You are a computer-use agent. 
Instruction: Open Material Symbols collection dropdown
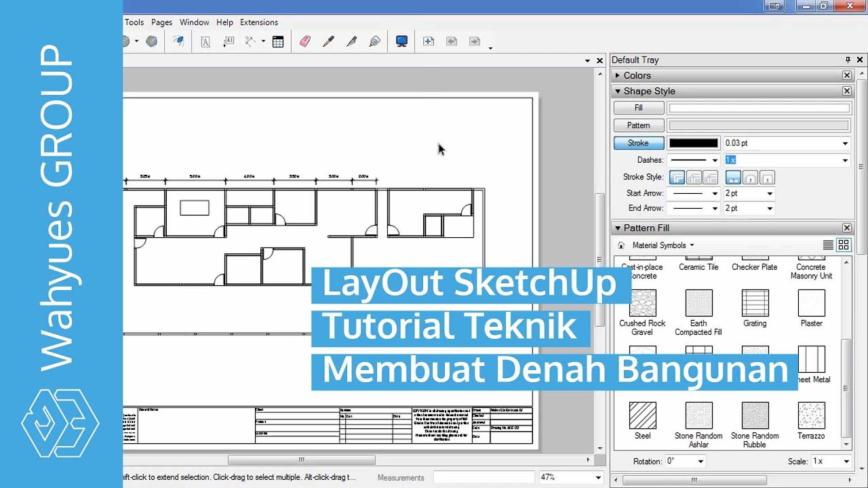tap(663, 245)
